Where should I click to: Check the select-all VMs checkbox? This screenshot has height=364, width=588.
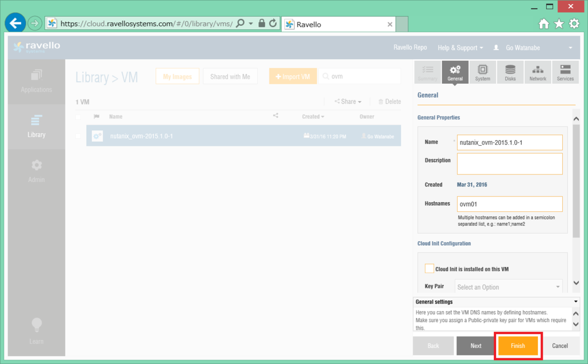click(78, 117)
